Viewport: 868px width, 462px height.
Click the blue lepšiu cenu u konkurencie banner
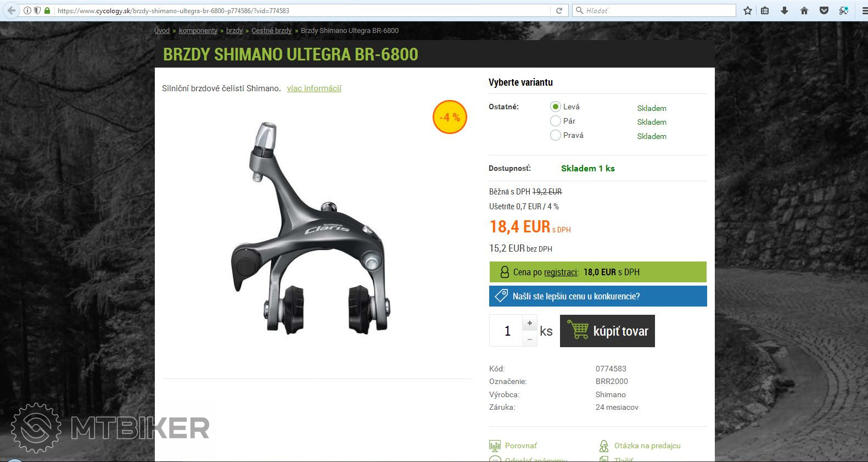click(x=598, y=296)
